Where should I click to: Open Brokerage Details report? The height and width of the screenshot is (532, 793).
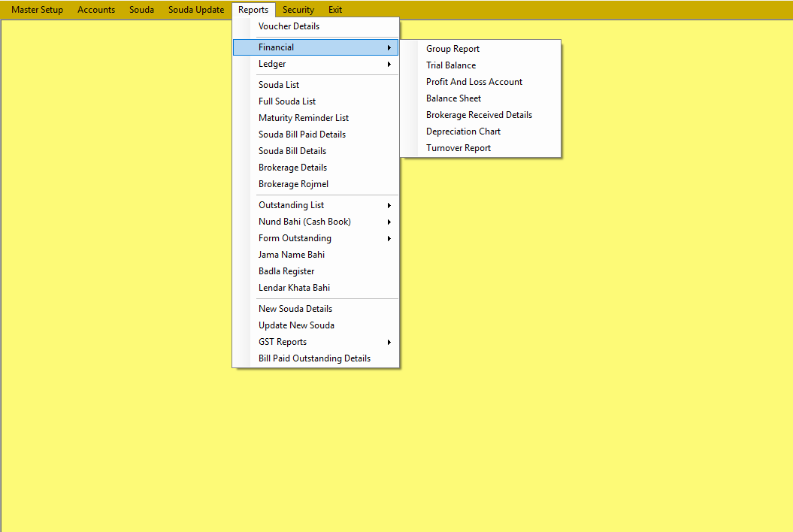(x=316, y=168)
